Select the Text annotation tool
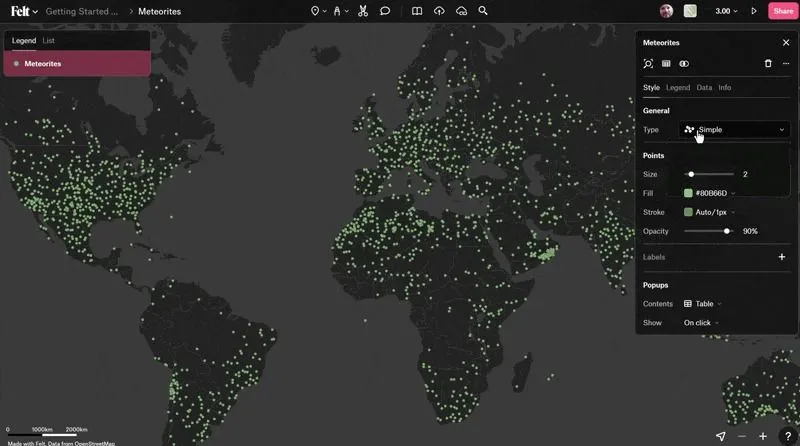Screen dimensions: 800x446 (337, 11)
